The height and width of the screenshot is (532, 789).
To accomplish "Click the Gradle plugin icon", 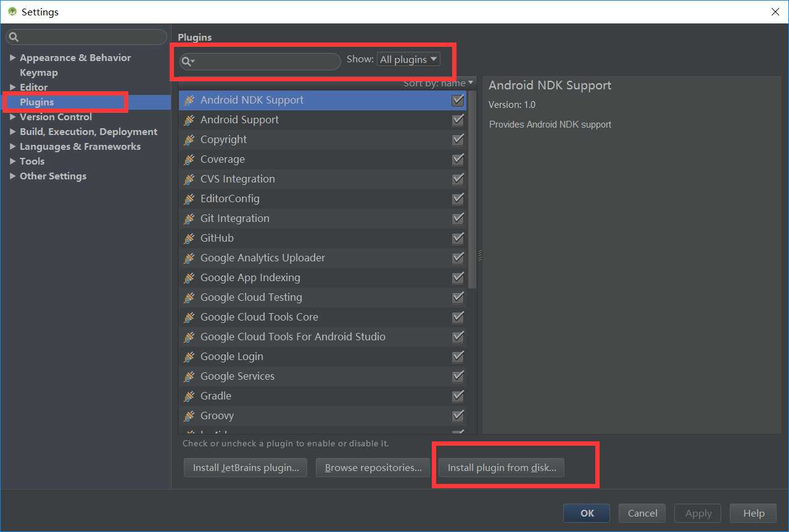I will [x=189, y=396].
